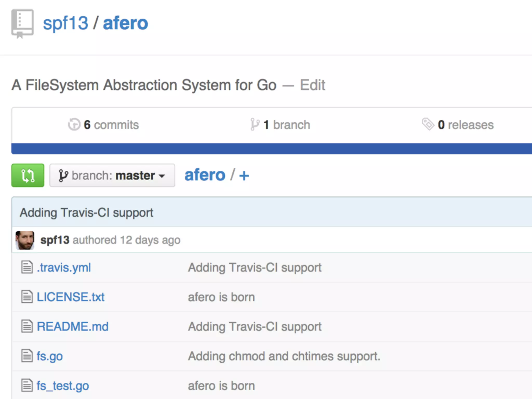The height and width of the screenshot is (399, 532).
Task: Open the spf13 owner link in header
Action: 65,23
